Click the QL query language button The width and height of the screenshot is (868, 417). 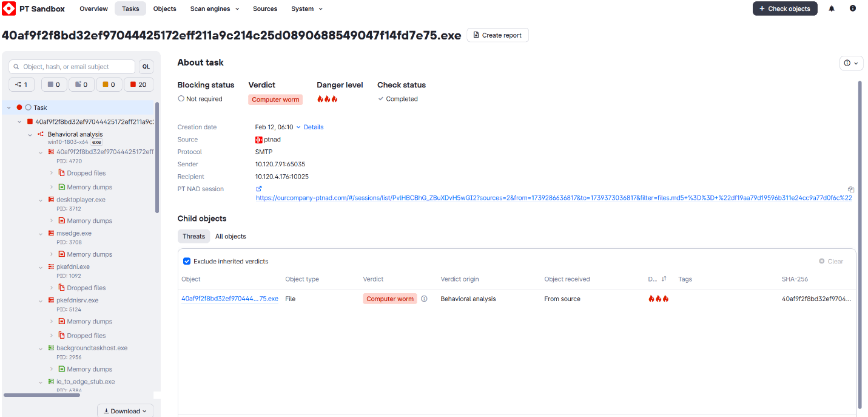click(146, 67)
